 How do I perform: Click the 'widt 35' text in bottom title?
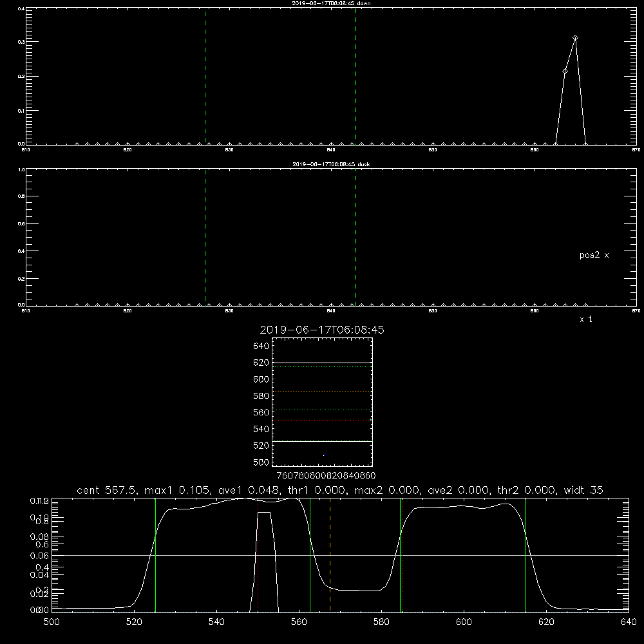[583, 490]
